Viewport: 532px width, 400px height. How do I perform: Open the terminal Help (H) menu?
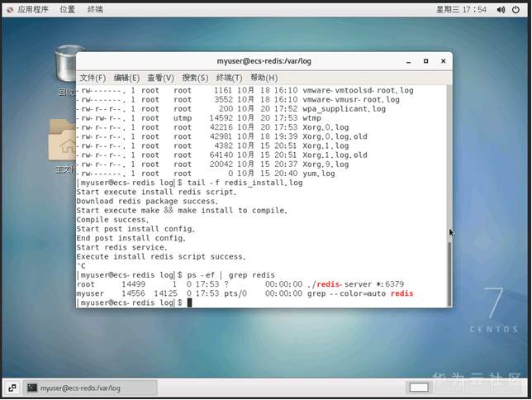(264, 78)
